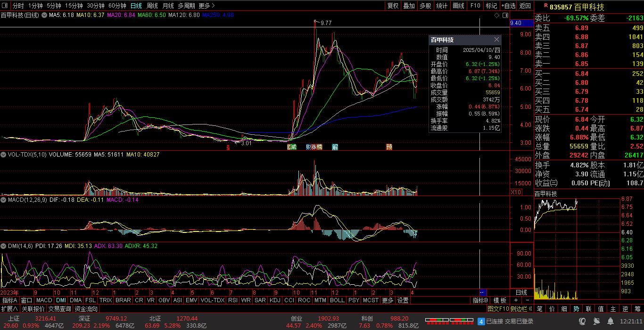Open 图文F10 link

coord(498,309)
